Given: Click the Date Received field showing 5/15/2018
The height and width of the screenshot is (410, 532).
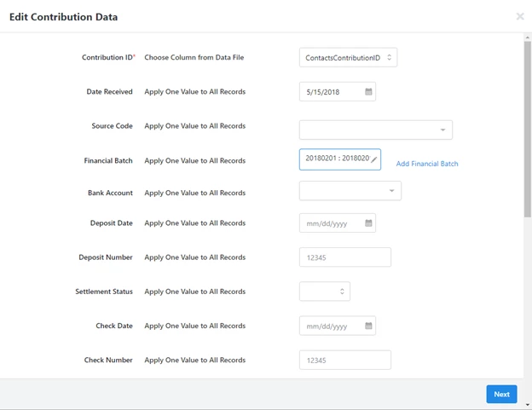Looking at the screenshot, I should click(x=338, y=91).
